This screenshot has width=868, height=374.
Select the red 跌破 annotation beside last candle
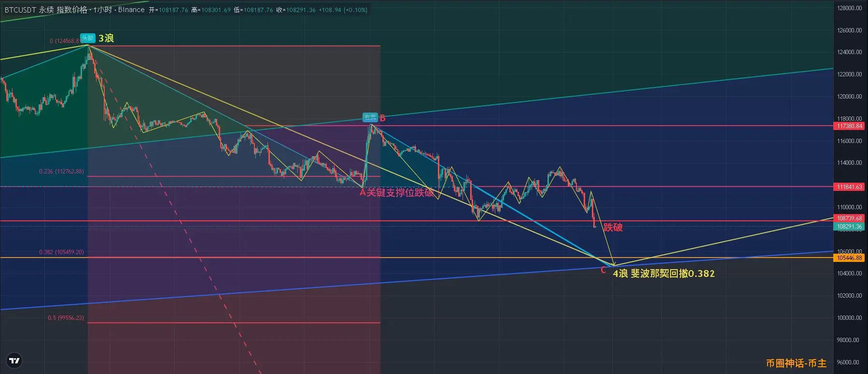coord(613,227)
